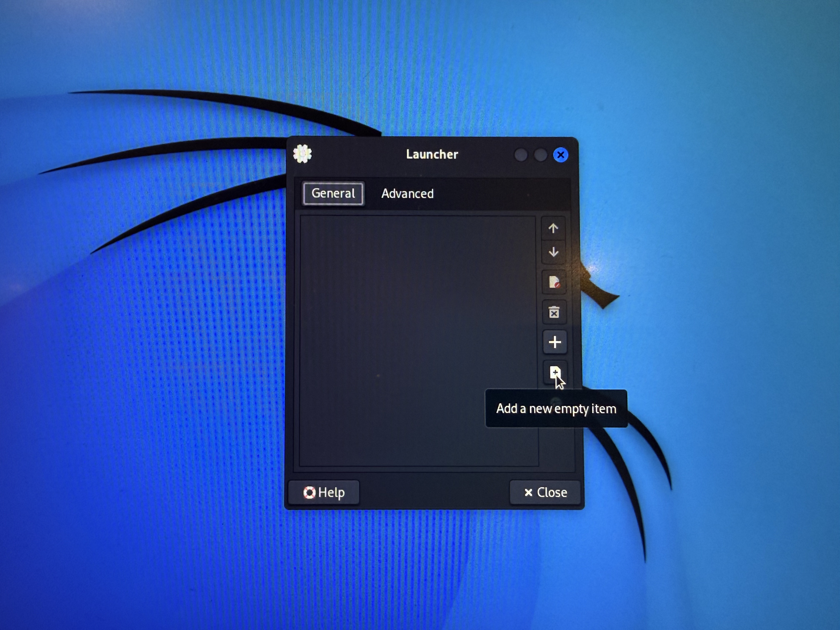Click the 'Add a new empty item' tooltip
The width and height of the screenshot is (840, 630).
click(x=556, y=409)
